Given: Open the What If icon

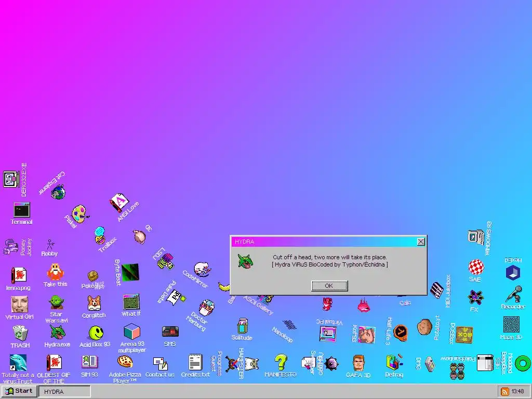Looking at the screenshot, I should [131, 302].
